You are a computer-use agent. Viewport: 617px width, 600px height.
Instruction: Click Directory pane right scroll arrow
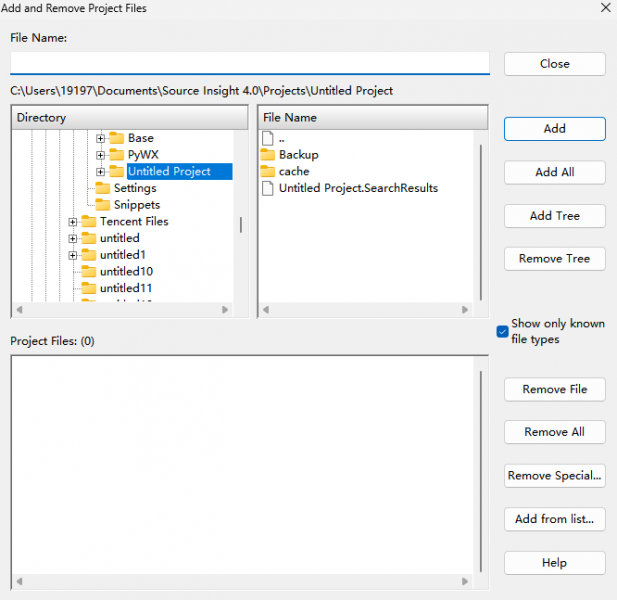[x=225, y=310]
